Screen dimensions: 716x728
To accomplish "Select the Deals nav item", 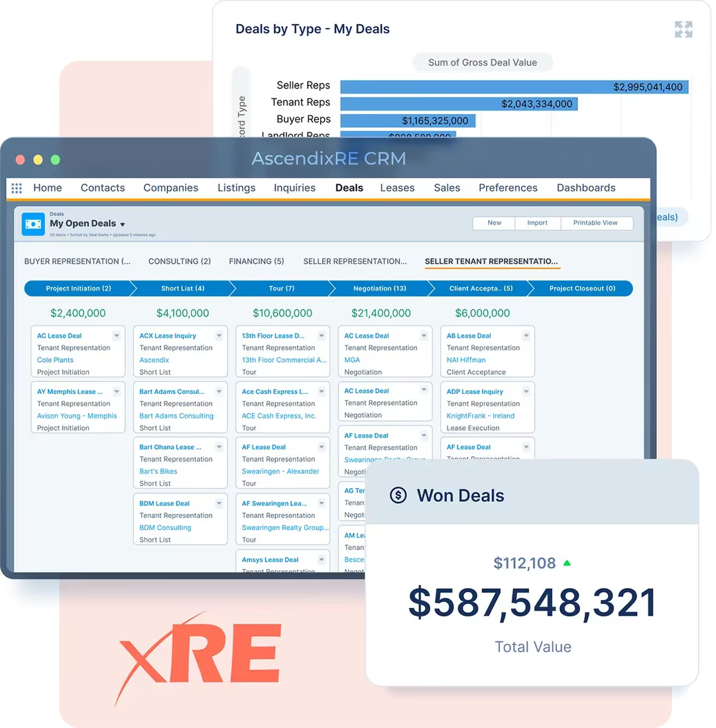I will coord(349,188).
